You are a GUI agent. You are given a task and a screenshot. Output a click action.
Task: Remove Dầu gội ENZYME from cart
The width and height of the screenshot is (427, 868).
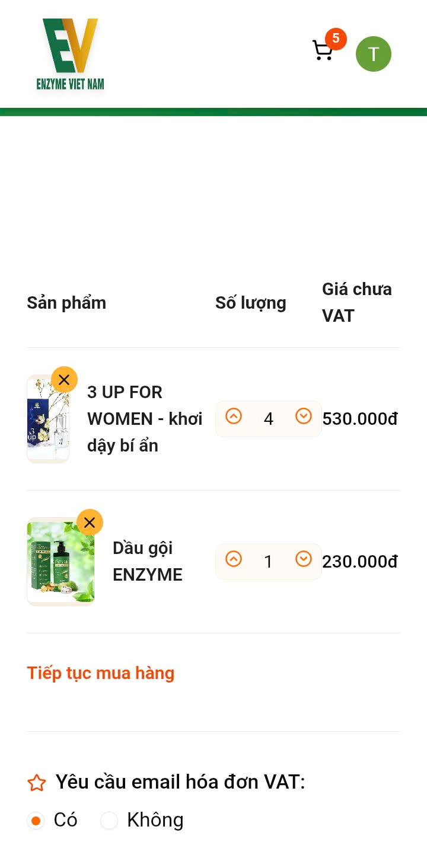90,523
